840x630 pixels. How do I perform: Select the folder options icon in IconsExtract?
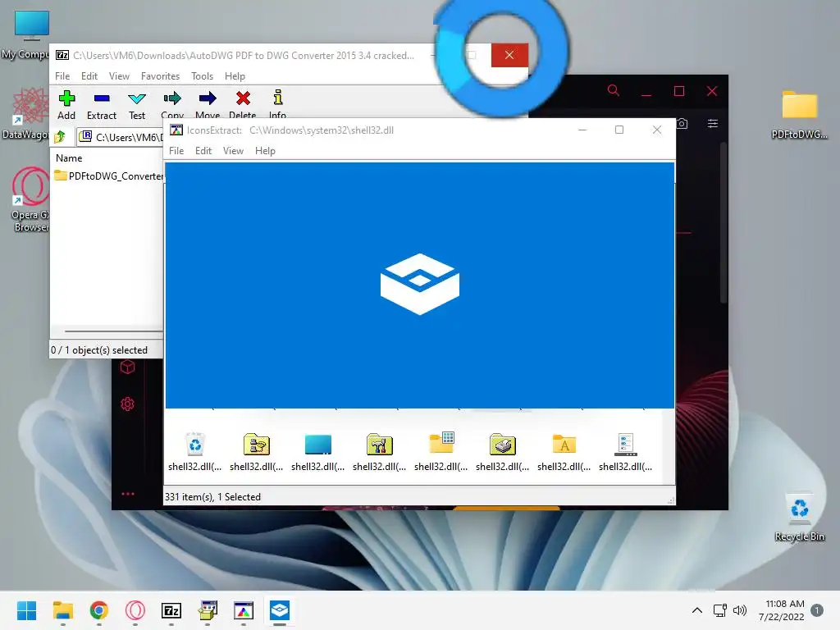coord(257,452)
